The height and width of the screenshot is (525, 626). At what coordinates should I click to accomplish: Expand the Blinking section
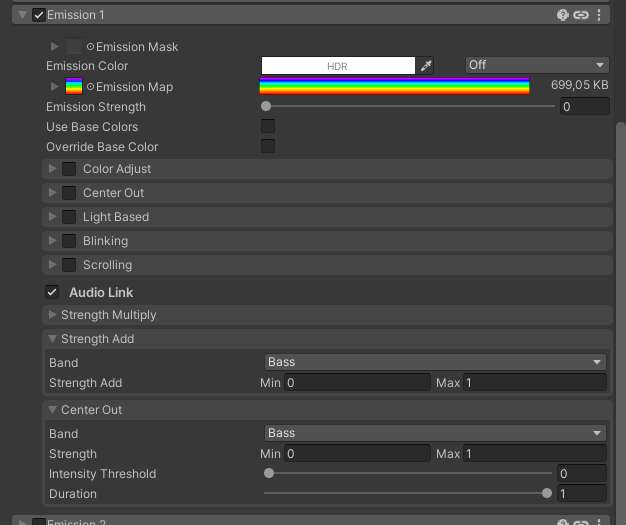tap(52, 241)
